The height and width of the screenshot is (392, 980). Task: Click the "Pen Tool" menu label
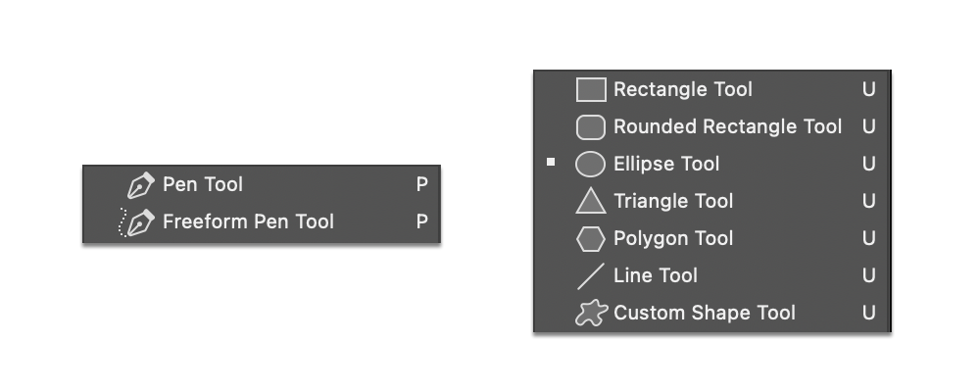click(x=203, y=184)
